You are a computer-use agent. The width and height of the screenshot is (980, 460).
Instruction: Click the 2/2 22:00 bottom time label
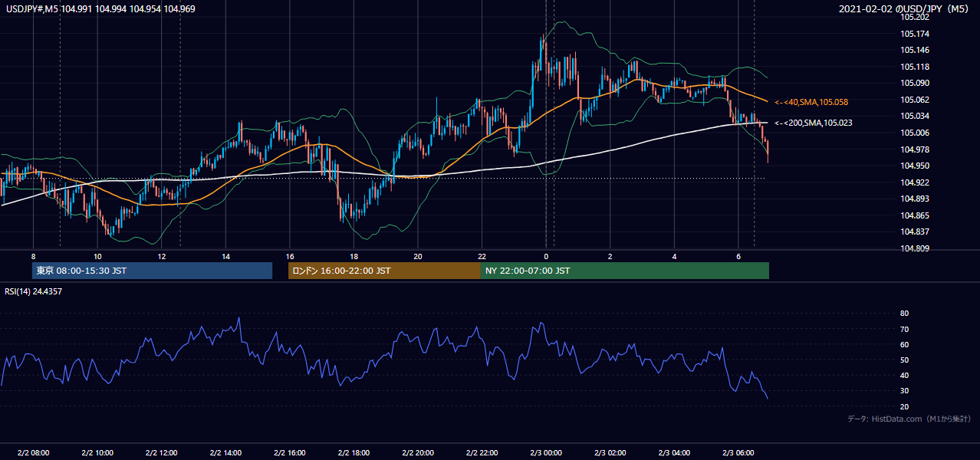point(482,453)
